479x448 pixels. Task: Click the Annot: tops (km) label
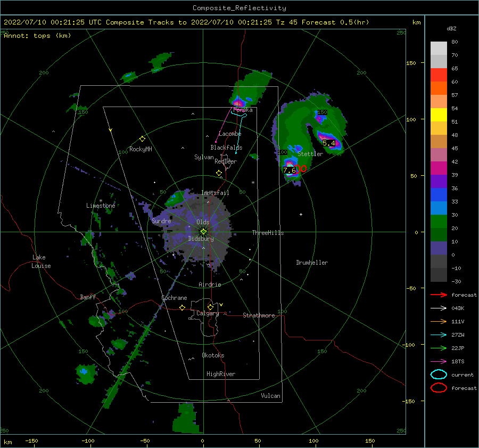coord(37,36)
